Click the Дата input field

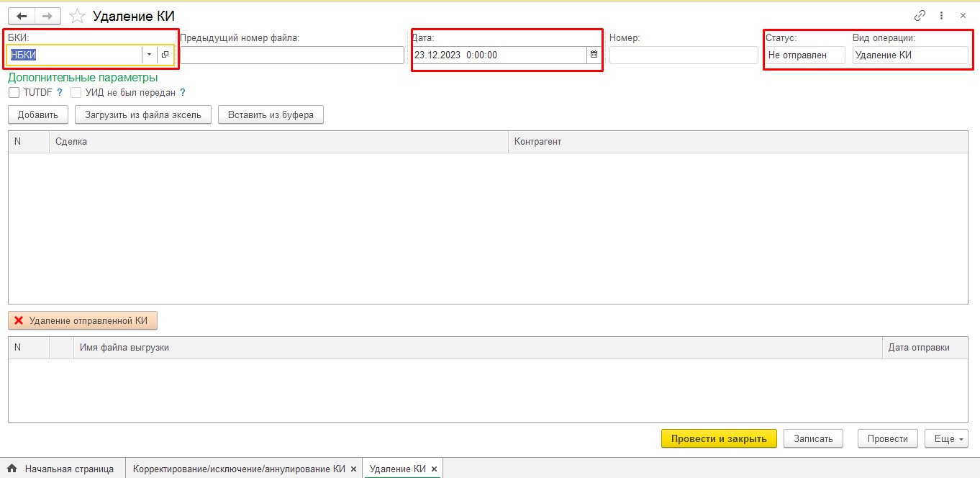coord(499,55)
